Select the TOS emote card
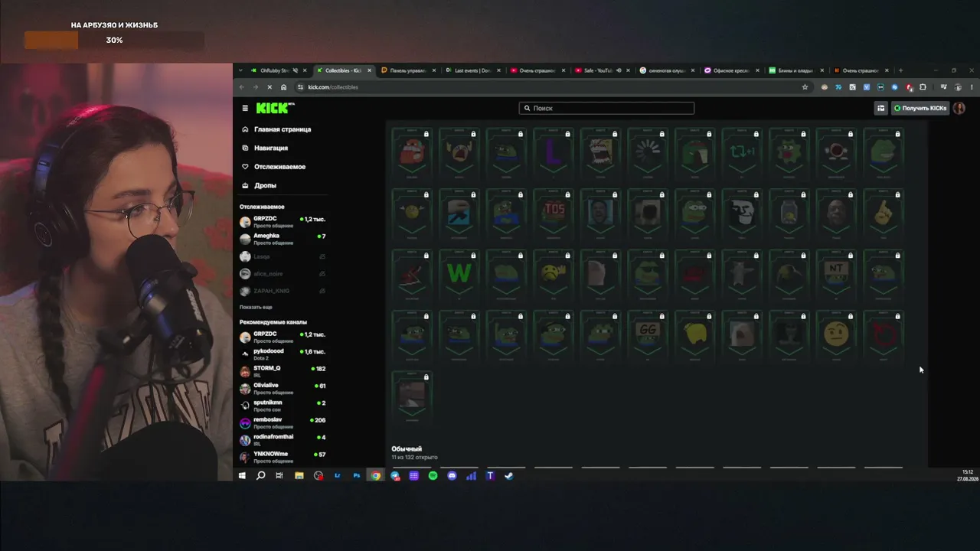The image size is (980, 551). pos(554,214)
